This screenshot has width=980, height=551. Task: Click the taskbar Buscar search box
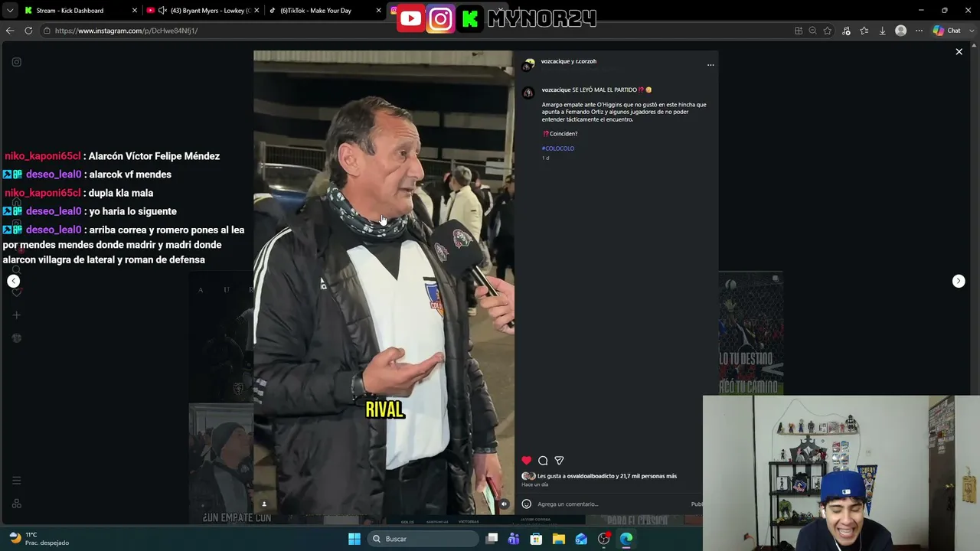(x=423, y=539)
